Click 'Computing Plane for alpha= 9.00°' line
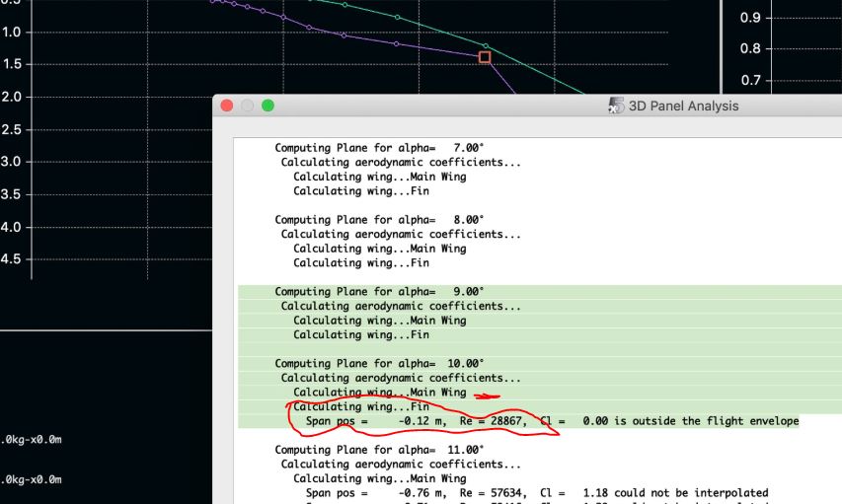The width and height of the screenshot is (842, 504). point(379,291)
